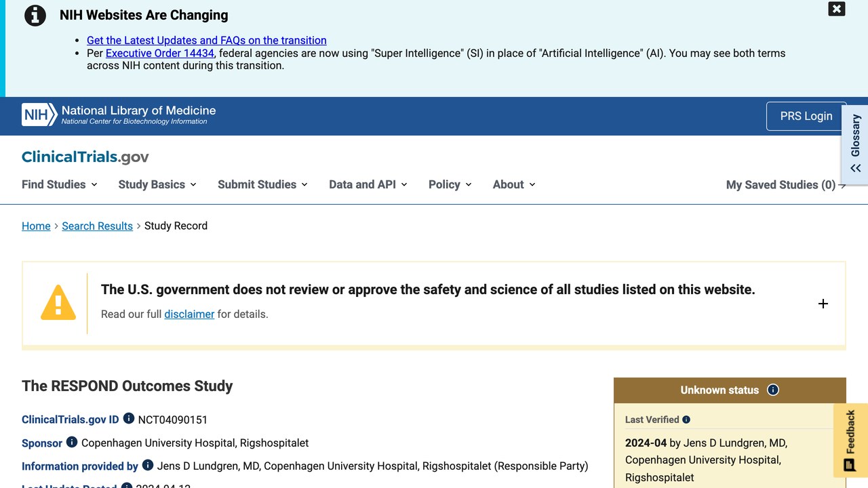Click the info icon in the NIH banner
Image resolution: width=868 pixels, height=488 pixels.
tap(35, 16)
